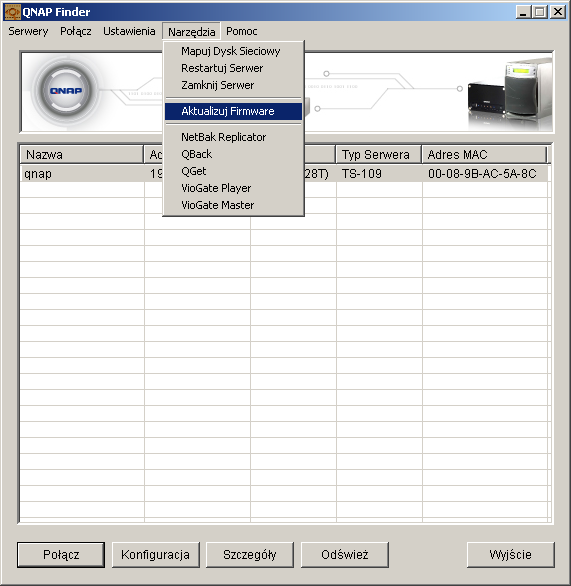Launch NetBak Replicator from menu
This screenshot has height=586, width=571.
[234, 137]
